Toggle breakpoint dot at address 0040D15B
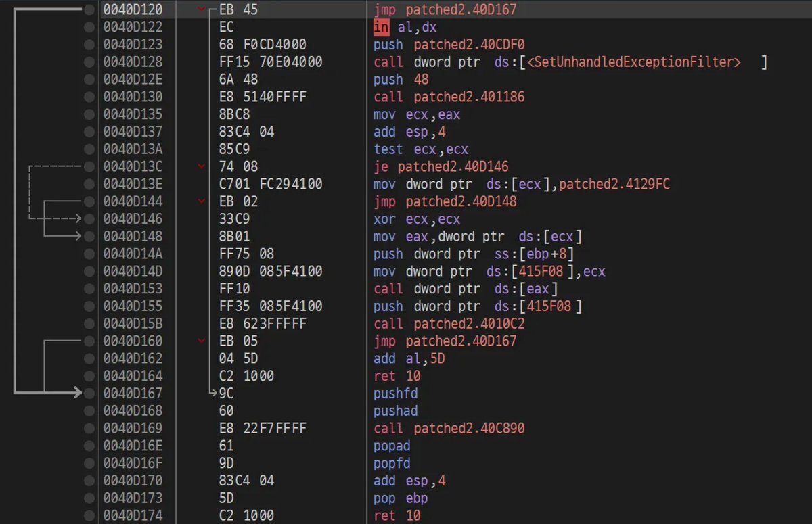 tap(89, 324)
